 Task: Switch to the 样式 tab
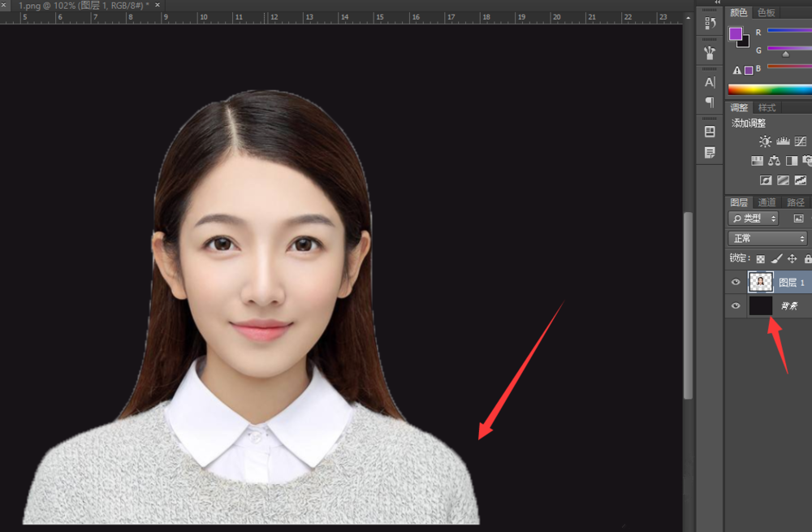click(767, 108)
